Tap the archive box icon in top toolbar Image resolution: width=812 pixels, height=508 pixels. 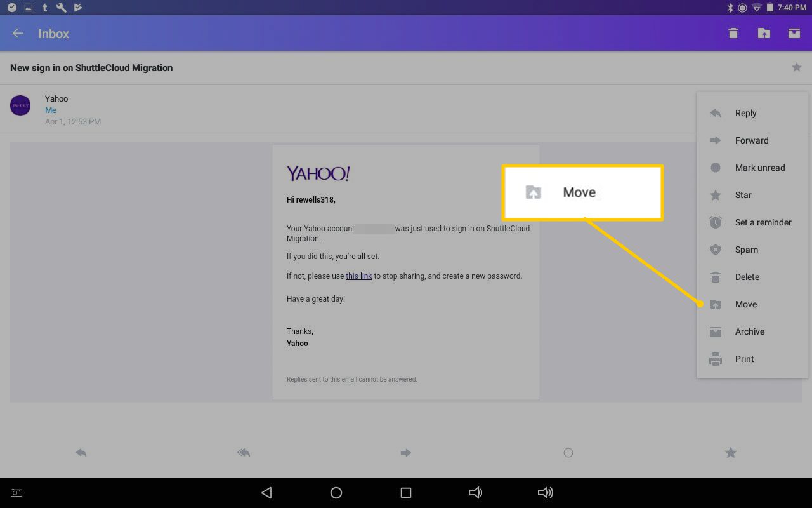[794, 33]
